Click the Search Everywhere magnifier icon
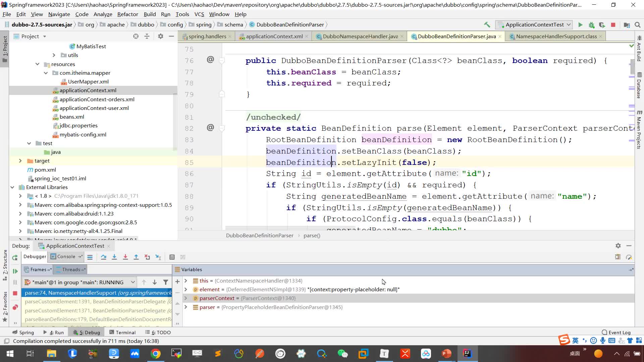 point(638,24)
